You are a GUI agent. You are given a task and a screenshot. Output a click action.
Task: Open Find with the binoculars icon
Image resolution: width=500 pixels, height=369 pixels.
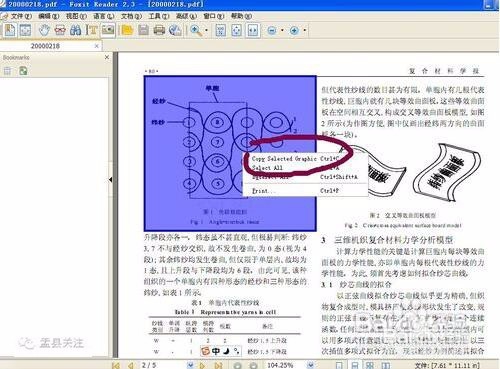76,30
